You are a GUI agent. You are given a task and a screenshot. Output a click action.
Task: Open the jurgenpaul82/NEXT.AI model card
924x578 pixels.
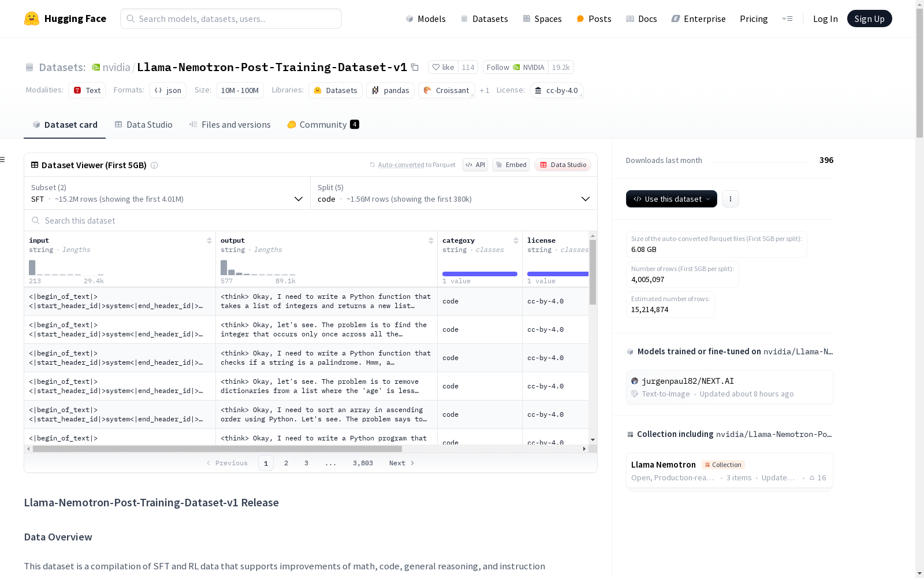pos(729,387)
